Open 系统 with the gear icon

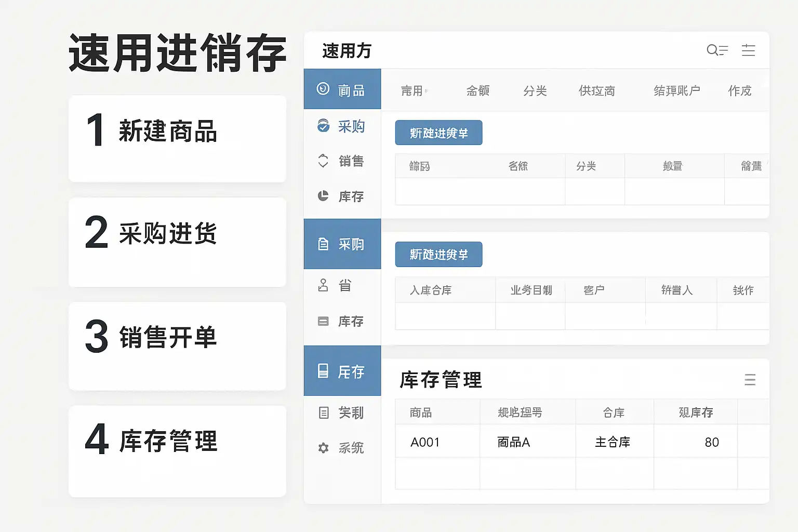(342, 448)
